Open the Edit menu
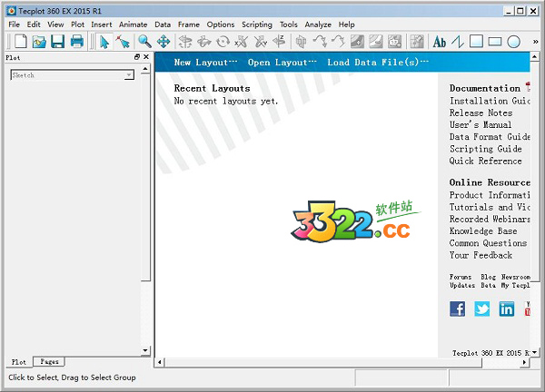The width and height of the screenshot is (545, 392). 34,24
